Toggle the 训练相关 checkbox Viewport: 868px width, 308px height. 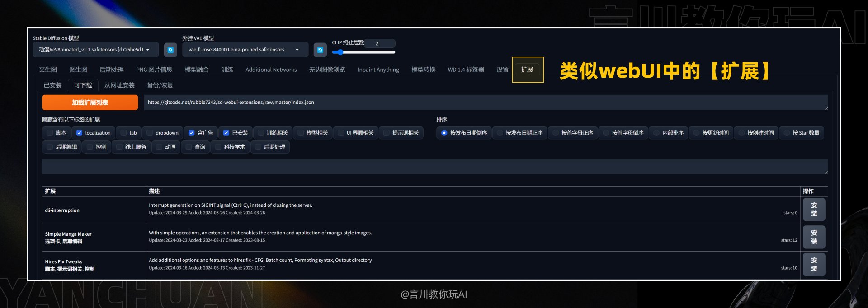pos(261,133)
